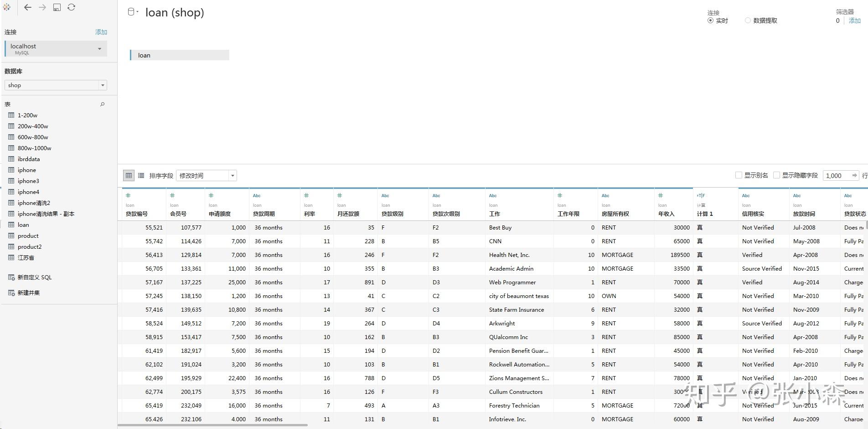
Task: Save the workbook using the save icon
Action: [57, 7]
